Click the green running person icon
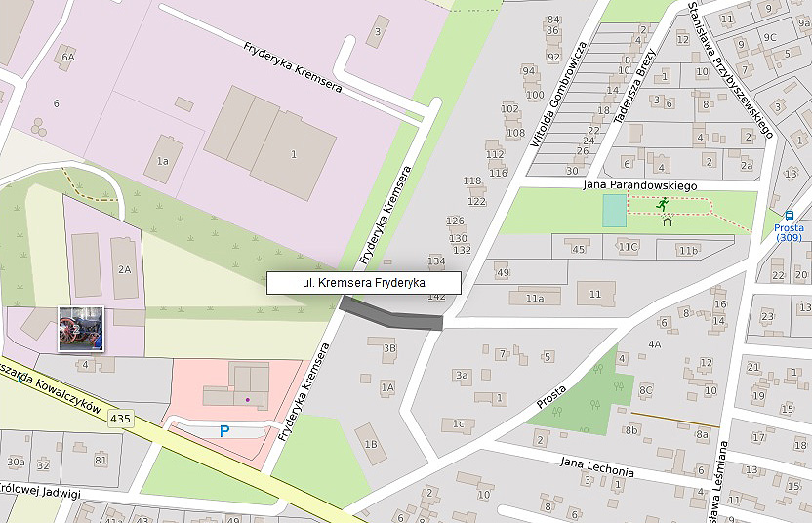 pos(664,204)
